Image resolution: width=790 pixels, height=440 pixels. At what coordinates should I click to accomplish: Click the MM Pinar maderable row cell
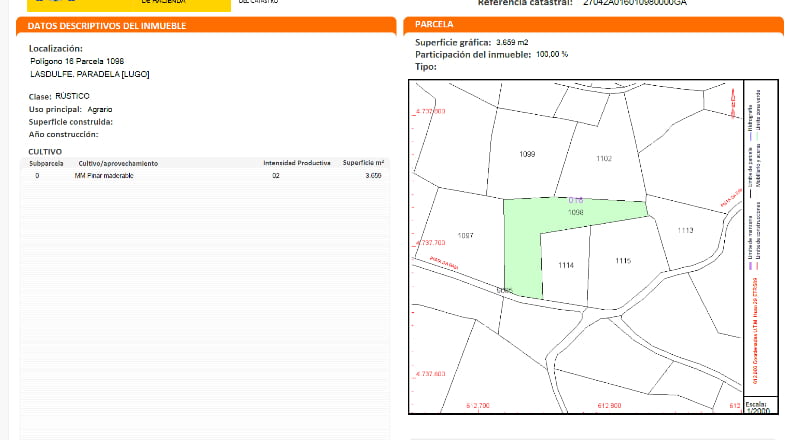pos(104,175)
